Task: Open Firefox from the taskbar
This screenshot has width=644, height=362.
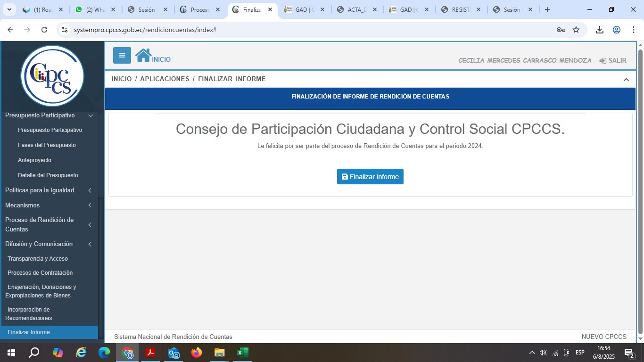Action: [x=197, y=353]
